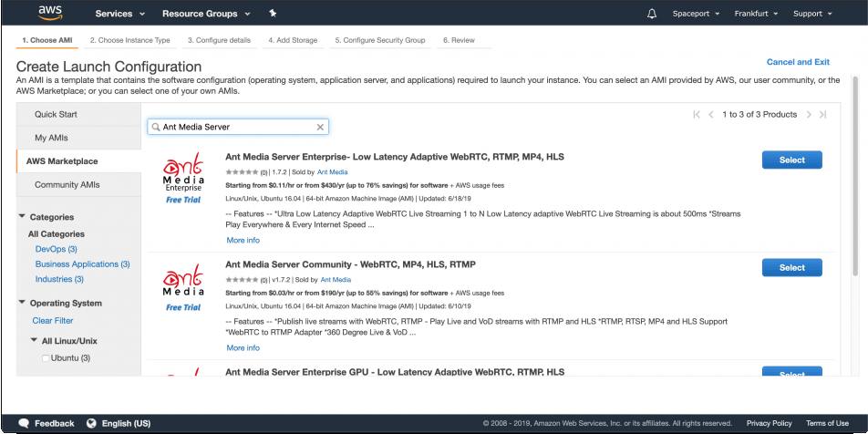Click the search magnifier icon
The height and width of the screenshot is (434, 868).
click(x=156, y=128)
